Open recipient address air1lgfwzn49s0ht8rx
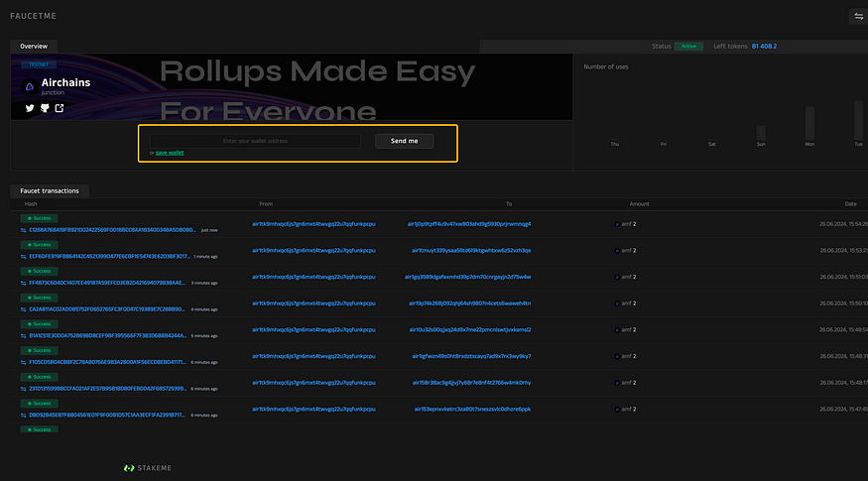The image size is (868, 481). (471, 356)
